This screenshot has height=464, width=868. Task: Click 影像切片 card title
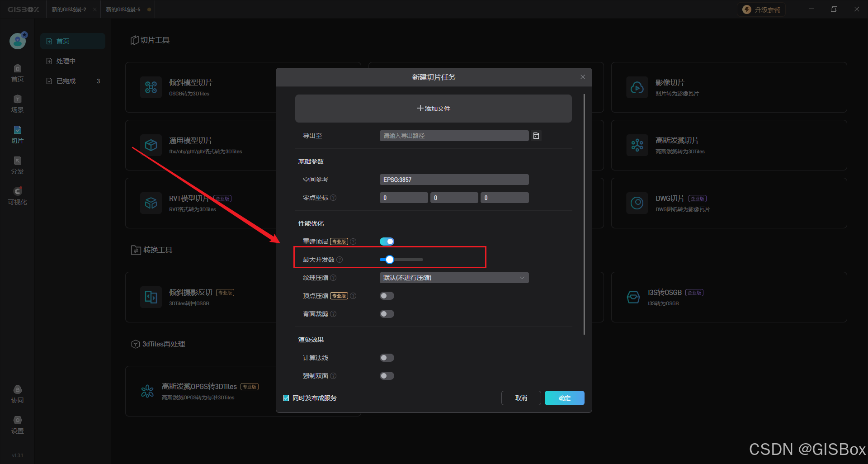click(x=670, y=83)
